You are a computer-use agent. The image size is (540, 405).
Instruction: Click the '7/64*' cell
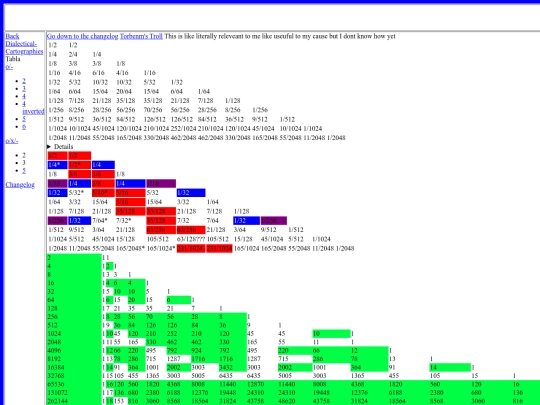pos(100,220)
